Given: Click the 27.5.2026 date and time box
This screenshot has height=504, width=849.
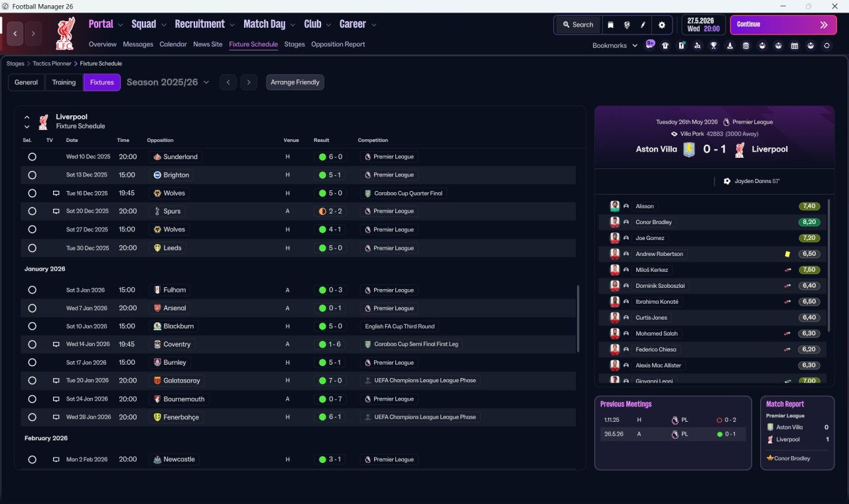Looking at the screenshot, I should coord(704,25).
